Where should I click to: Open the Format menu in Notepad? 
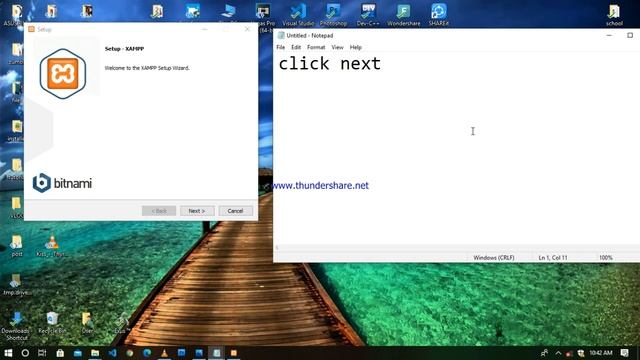tap(316, 47)
